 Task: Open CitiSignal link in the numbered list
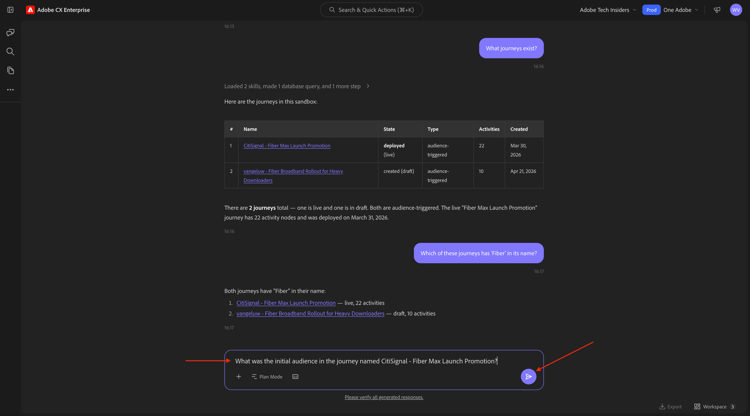(286, 303)
